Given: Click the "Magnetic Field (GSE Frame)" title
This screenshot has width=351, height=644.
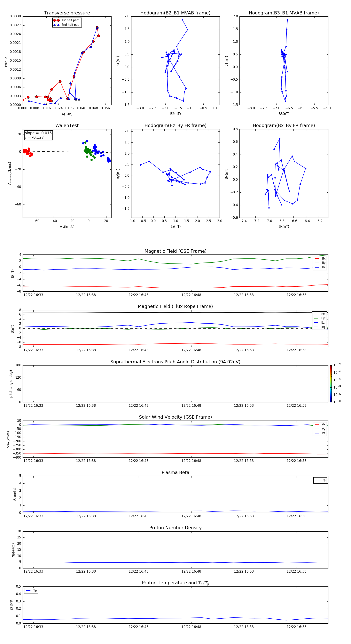Looking at the screenshot, I should click(x=175, y=251).
